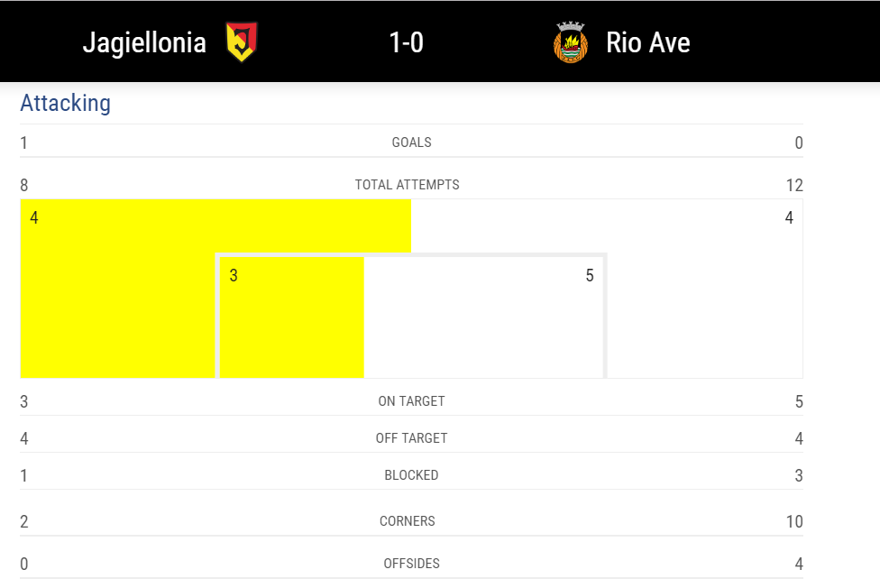Click Rio Ave's total attempts value 12

(793, 186)
